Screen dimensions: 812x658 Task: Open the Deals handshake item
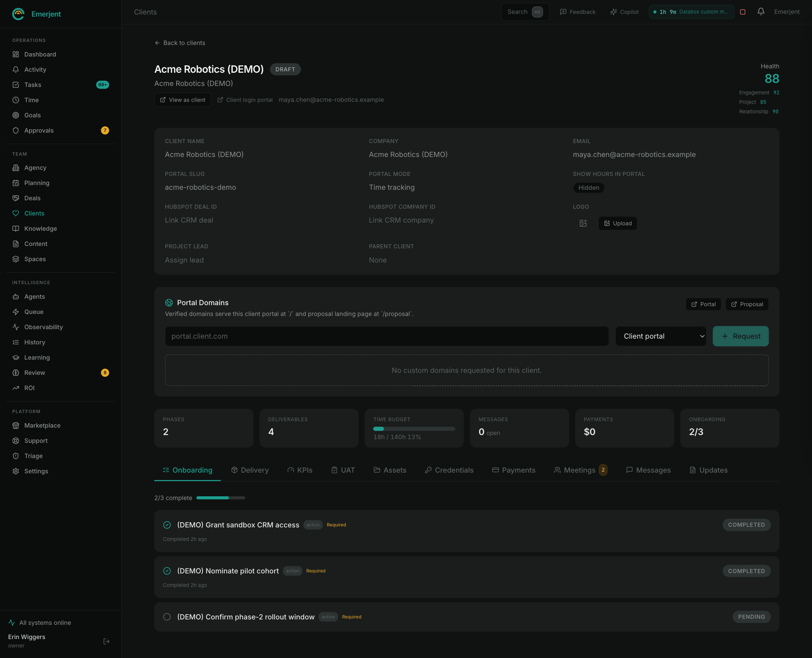click(61, 198)
